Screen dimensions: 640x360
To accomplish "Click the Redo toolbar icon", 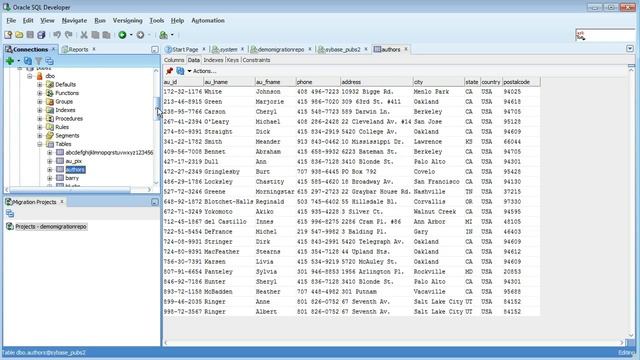I will 69,35.
